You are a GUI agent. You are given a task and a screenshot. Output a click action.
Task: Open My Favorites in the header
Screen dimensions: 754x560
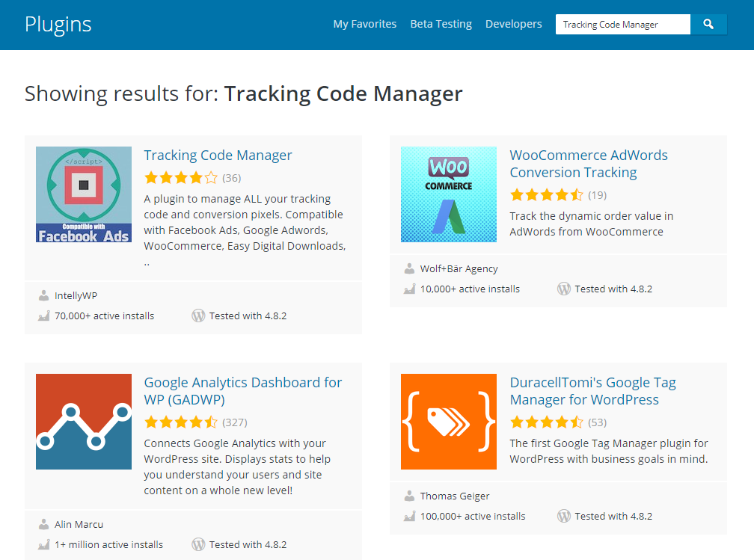tap(364, 24)
